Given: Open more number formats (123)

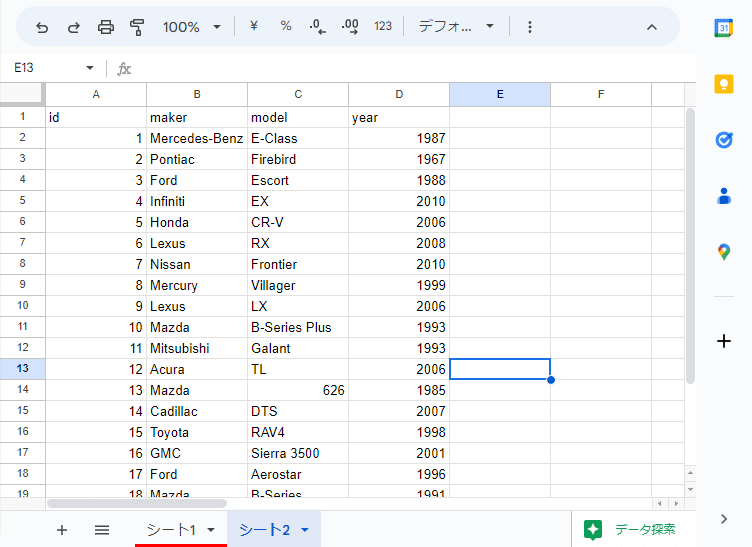Looking at the screenshot, I should pos(383,26).
